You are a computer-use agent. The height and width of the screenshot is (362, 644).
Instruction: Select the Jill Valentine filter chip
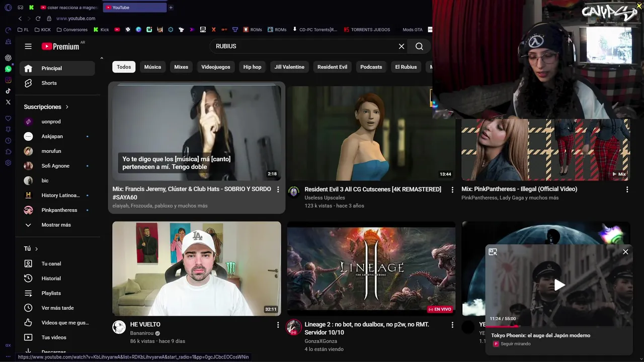tap(289, 67)
